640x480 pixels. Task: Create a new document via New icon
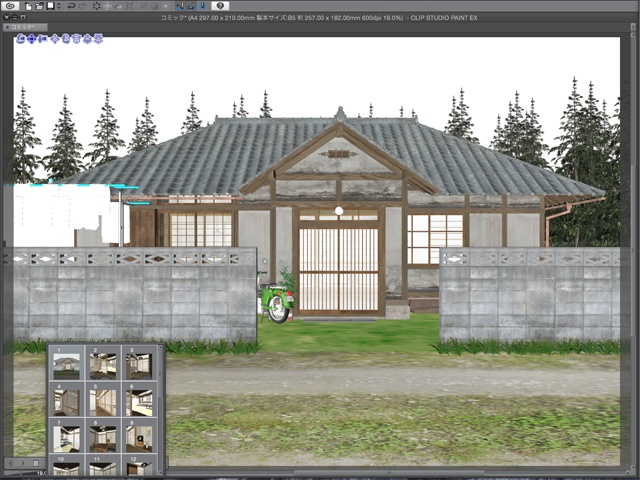click(x=29, y=6)
